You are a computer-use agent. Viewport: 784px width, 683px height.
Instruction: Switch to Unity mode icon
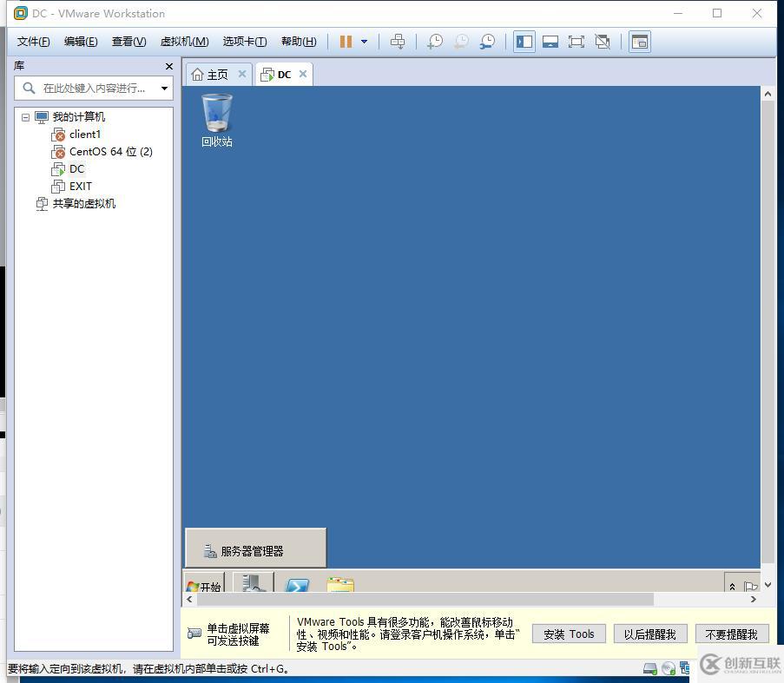pos(602,42)
